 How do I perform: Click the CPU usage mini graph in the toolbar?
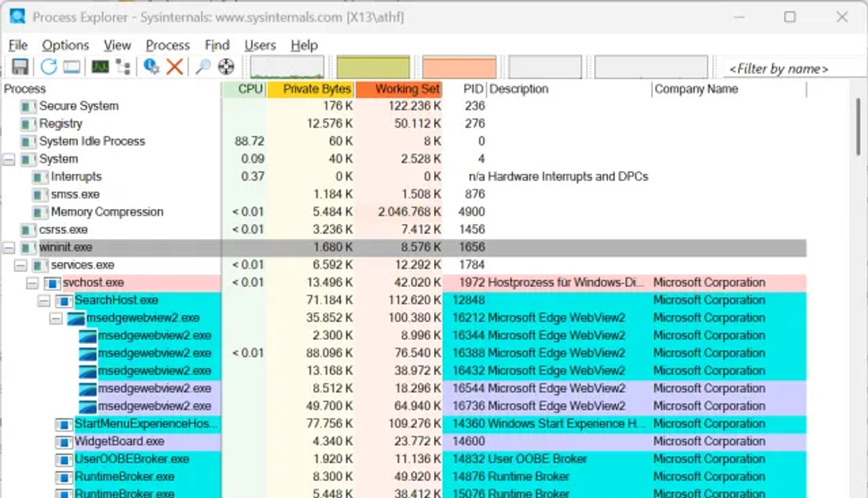point(287,67)
